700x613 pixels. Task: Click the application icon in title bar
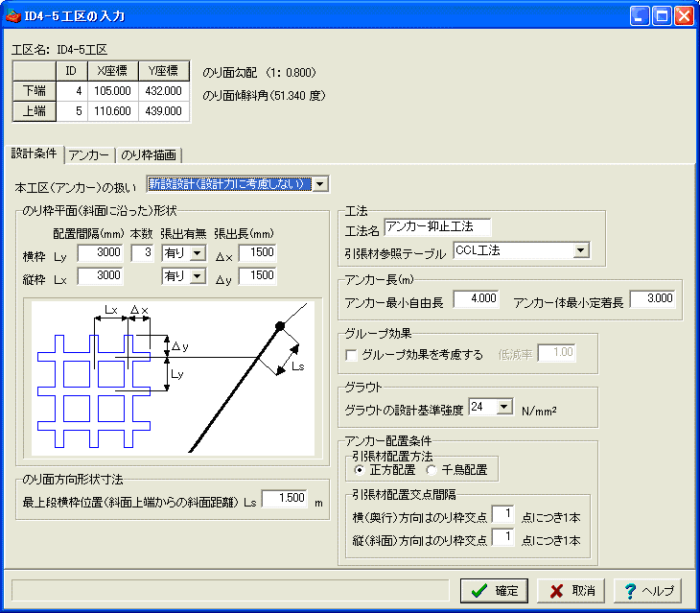click(13, 16)
